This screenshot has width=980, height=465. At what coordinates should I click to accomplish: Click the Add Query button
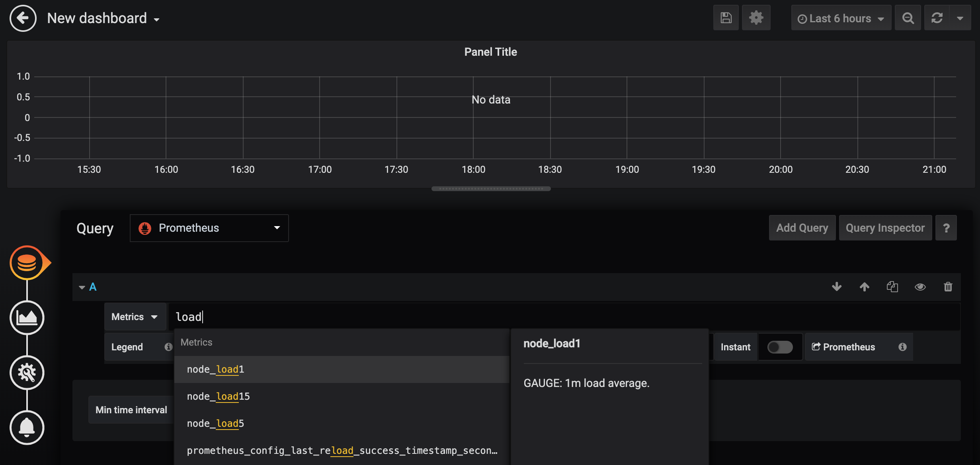802,227
